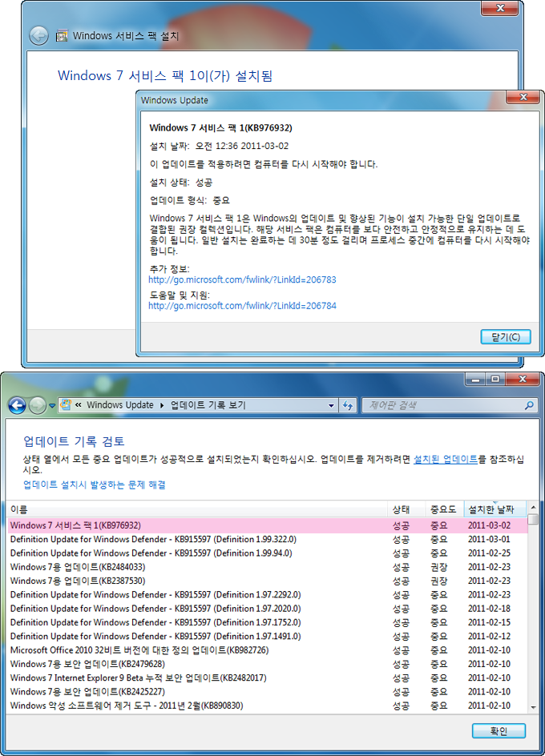Screen dimensions: 545x756
Task: Click the magnifier search icon
Action: pos(530,405)
